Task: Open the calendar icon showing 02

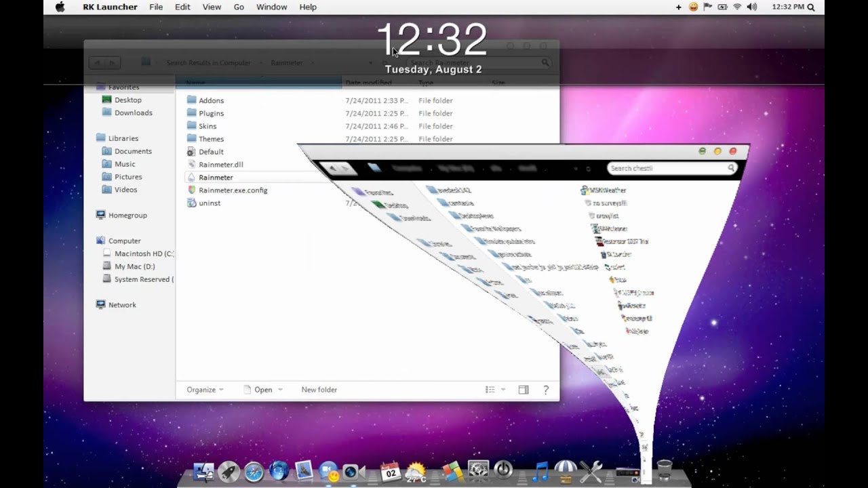Action: click(390, 472)
